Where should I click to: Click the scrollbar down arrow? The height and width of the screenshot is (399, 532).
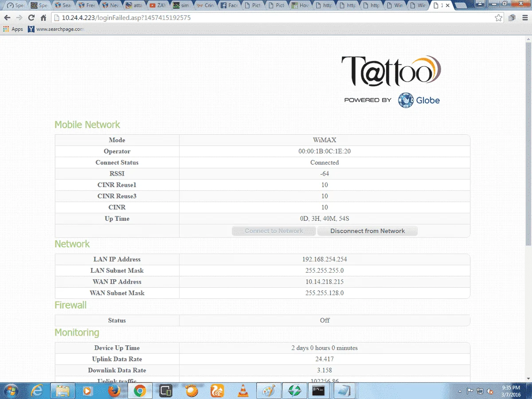[x=528, y=379]
